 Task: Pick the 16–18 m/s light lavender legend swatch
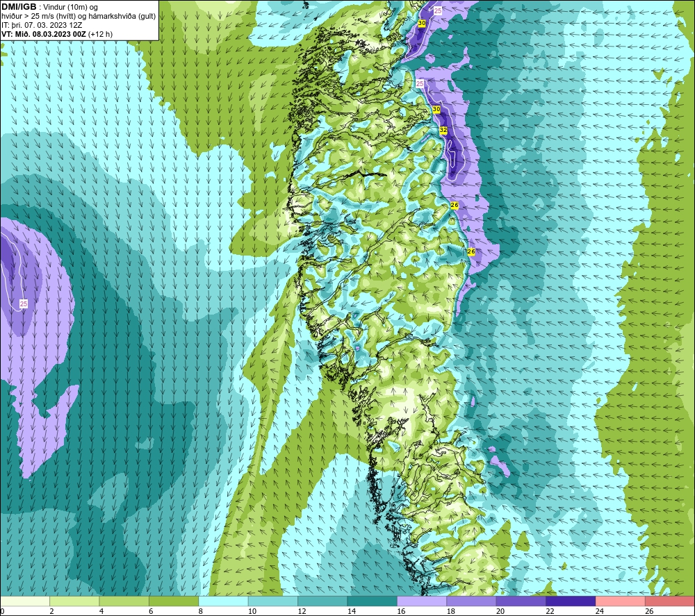click(422, 601)
